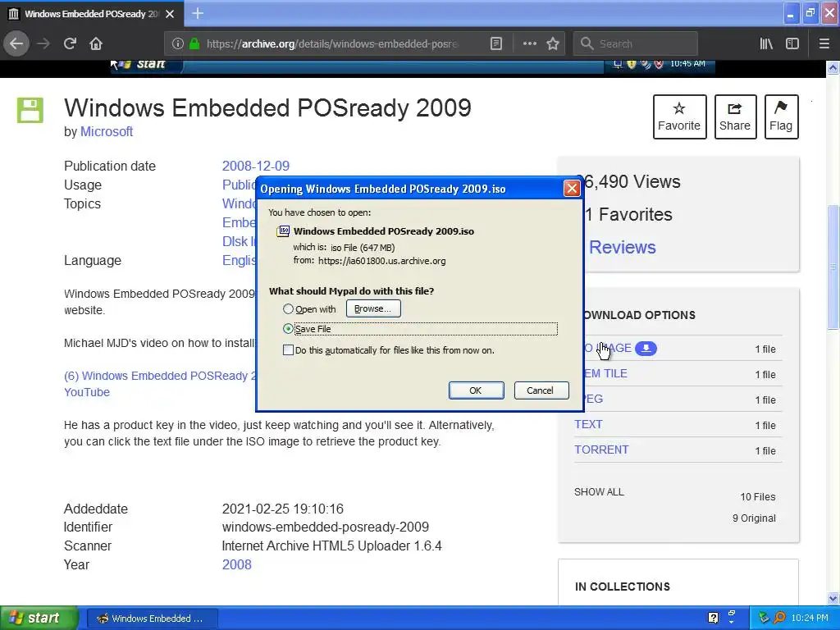The image size is (840, 630).
Task: Click the Favorite button
Action: tap(679, 116)
